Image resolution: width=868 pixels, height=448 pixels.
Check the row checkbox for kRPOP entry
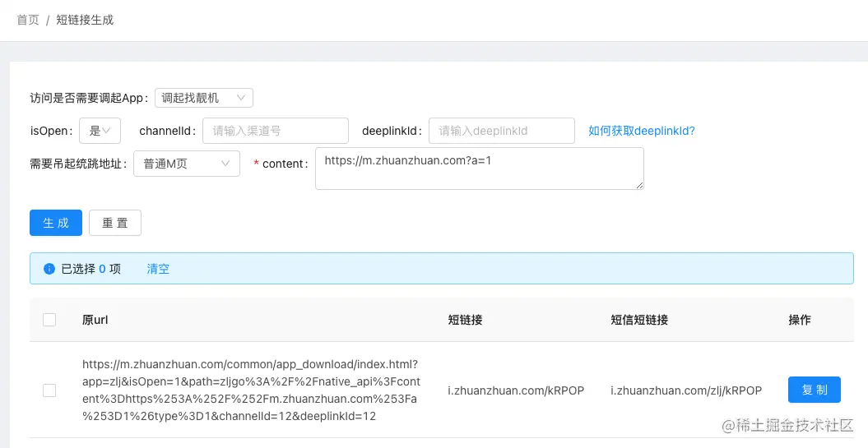click(x=49, y=390)
